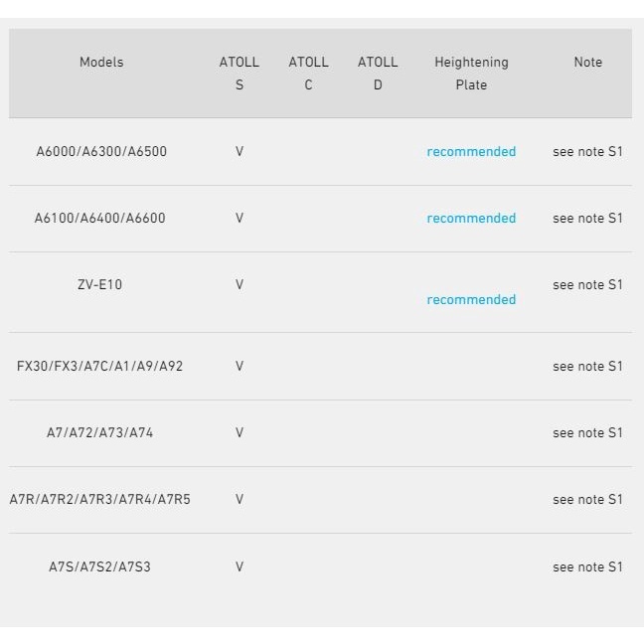Click the "Models" column header
644x644 pixels.
(x=101, y=63)
